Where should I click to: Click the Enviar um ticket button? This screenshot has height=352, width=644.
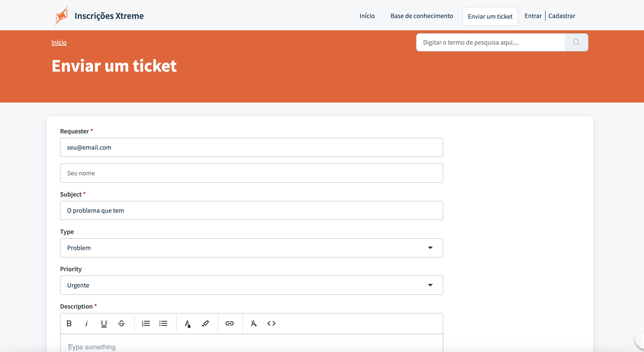tap(490, 17)
